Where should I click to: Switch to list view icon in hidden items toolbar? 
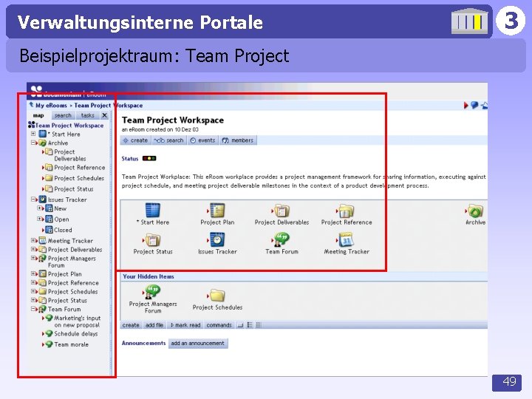[x=250, y=325]
